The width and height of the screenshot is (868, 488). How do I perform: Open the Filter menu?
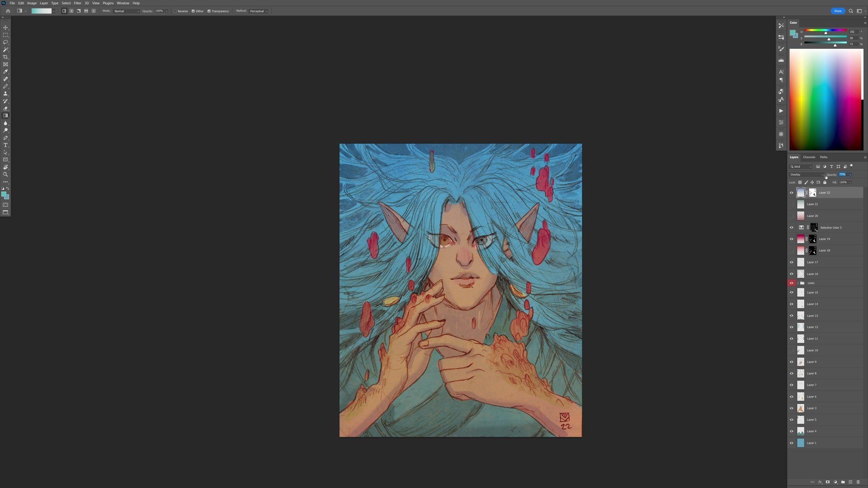pyautogui.click(x=77, y=3)
